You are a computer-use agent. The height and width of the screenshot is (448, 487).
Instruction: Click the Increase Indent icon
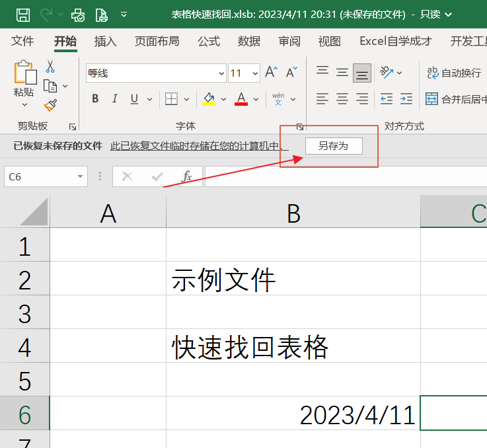point(406,99)
